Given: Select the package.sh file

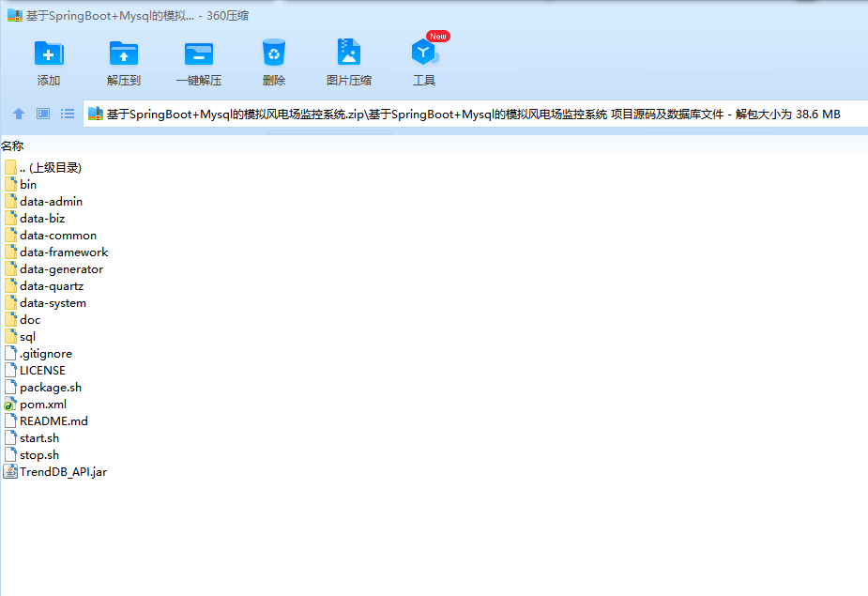Looking at the screenshot, I should click(43, 388).
